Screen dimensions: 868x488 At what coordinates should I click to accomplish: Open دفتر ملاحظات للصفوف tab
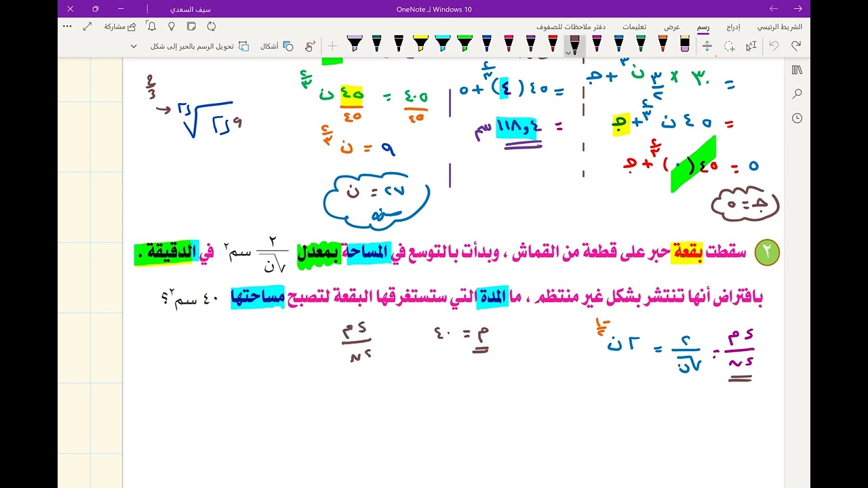pyautogui.click(x=570, y=27)
